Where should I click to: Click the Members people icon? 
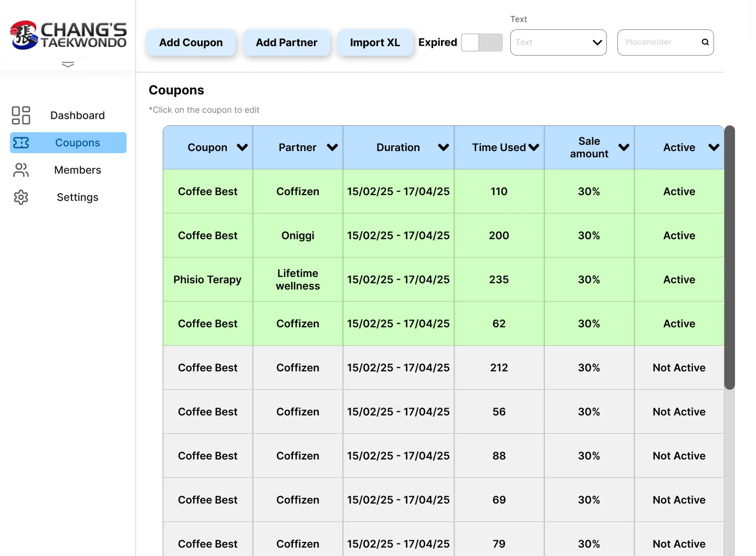tap(21, 170)
